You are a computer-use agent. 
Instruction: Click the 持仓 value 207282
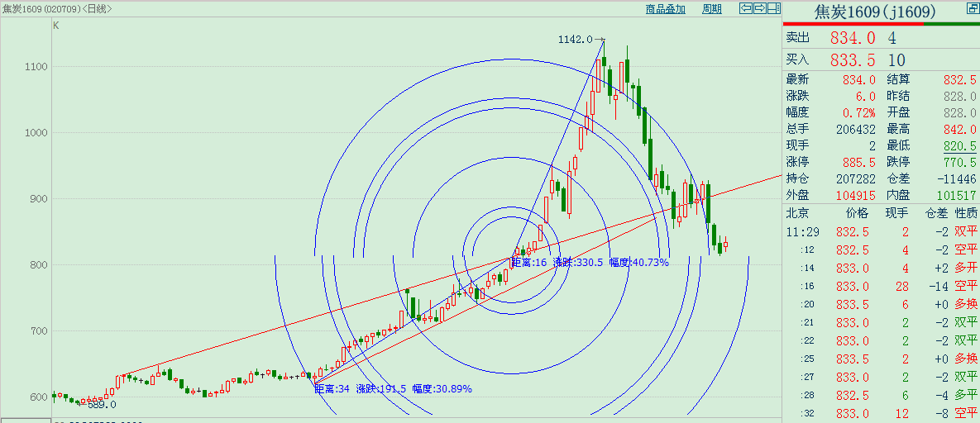click(856, 178)
